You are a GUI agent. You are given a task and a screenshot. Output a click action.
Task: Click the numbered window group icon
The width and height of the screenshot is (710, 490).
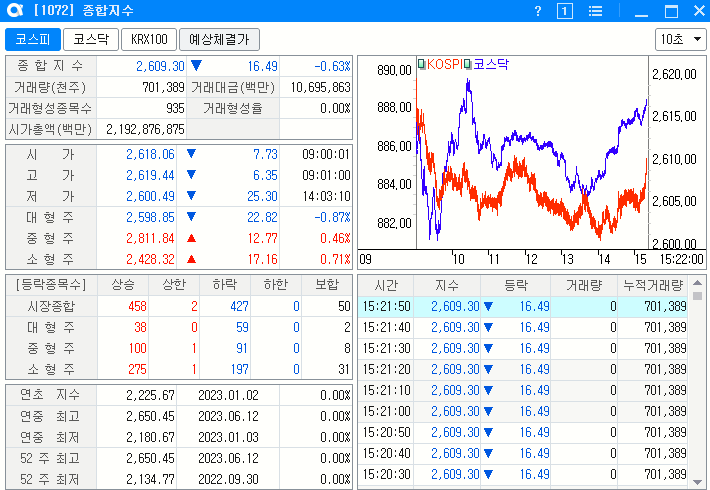point(564,11)
